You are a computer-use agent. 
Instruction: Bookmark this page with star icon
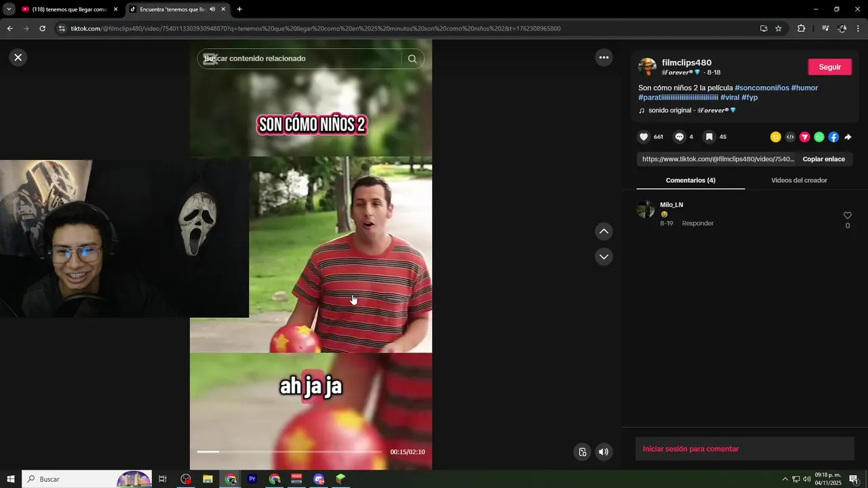pyautogui.click(x=778, y=28)
